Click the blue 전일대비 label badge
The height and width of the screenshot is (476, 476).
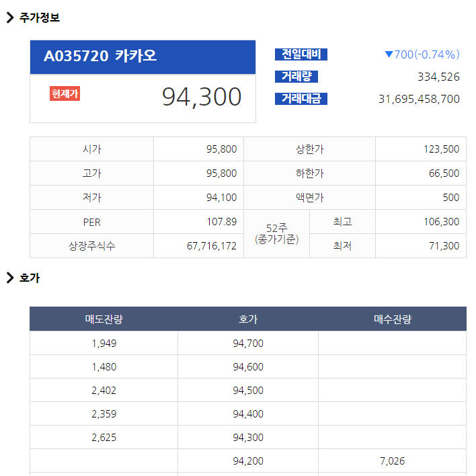tap(301, 54)
